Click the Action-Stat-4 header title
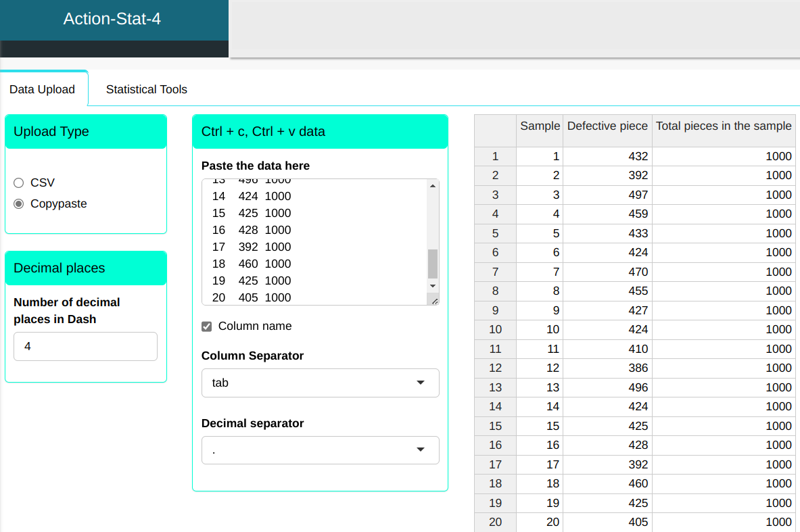Viewport: 800px width, 532px height. point(112,19)
